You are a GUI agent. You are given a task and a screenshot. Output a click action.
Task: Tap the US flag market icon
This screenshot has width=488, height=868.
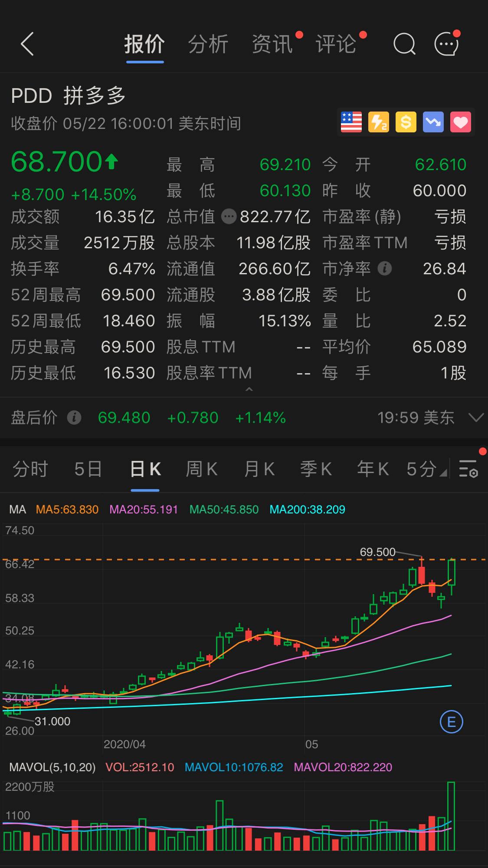351,122
